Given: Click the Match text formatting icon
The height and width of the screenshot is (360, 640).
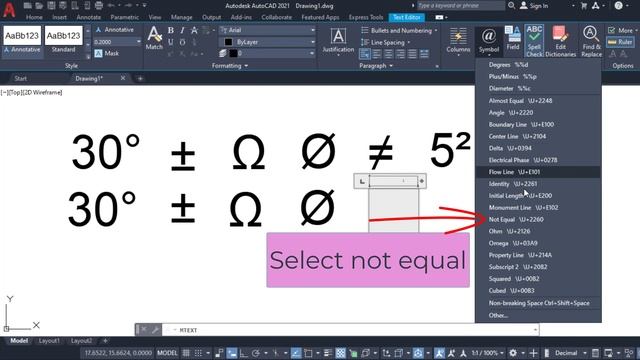Looking at the screenshot, I should tap(154, 38).
